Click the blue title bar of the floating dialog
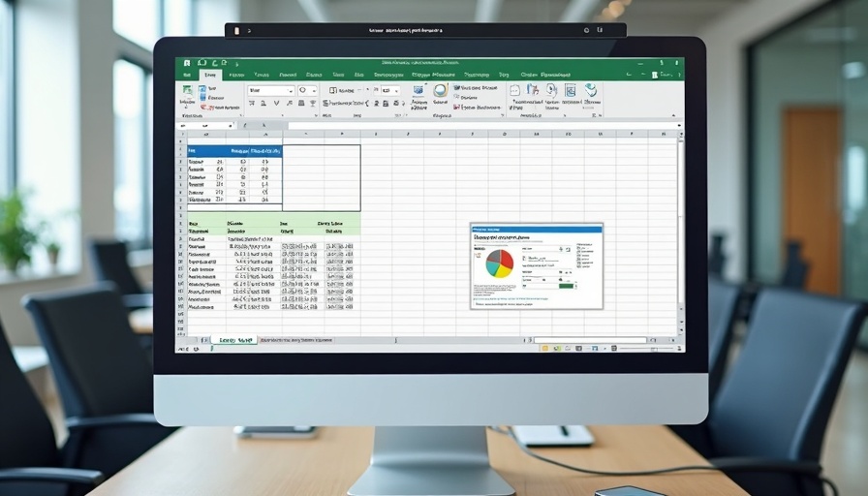Screen dimensions: 868x496 click(x=536, y=229)
